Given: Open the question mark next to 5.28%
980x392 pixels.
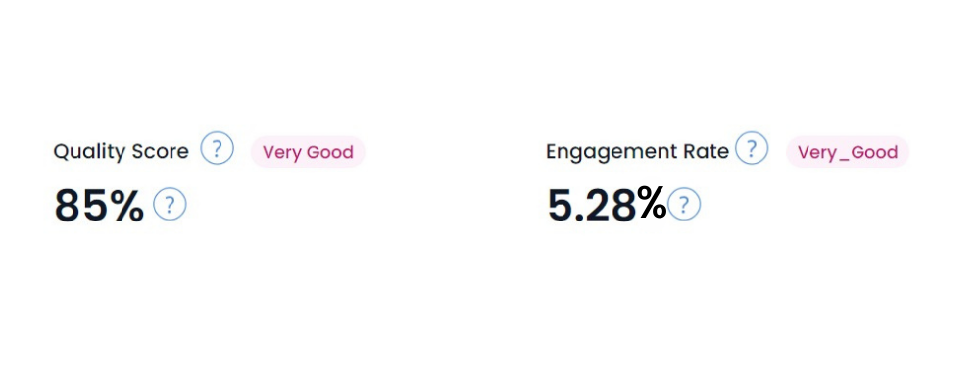Looking at the screenshot, I should pyautogui.click(x=684, y=204).
